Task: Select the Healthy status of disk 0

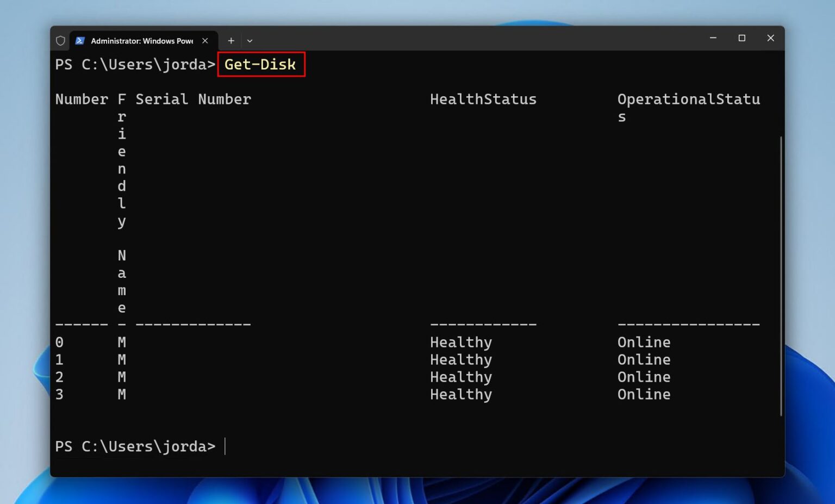Action: point(460,341)
